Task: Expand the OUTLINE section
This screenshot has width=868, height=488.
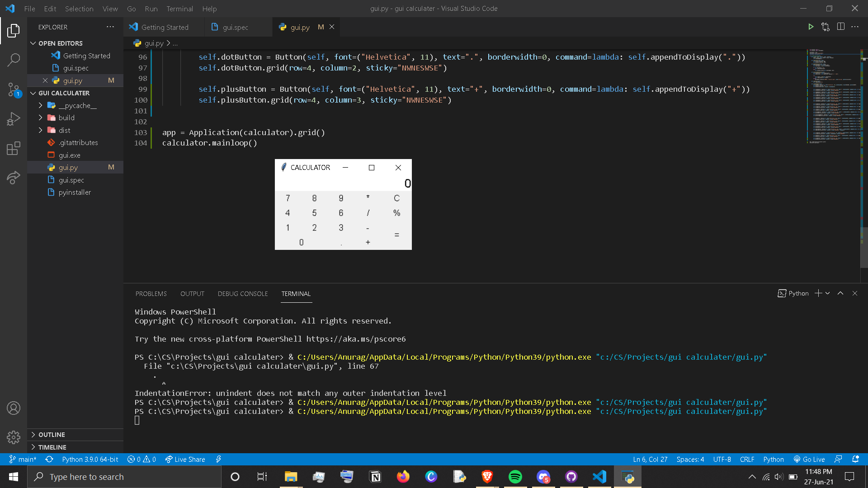Action: pos(52,434)
